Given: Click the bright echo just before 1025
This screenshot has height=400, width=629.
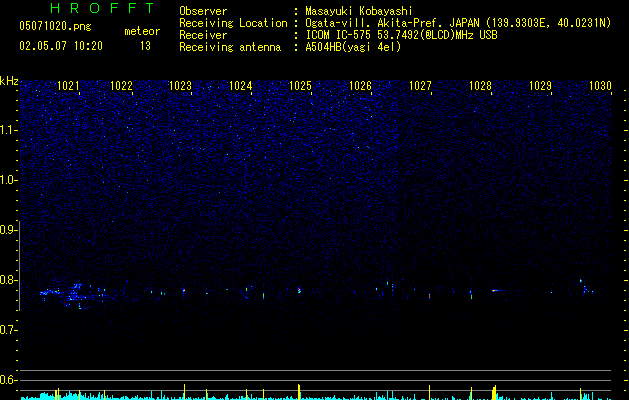Looking at the screenshot, I should click(x=299, y=290).
